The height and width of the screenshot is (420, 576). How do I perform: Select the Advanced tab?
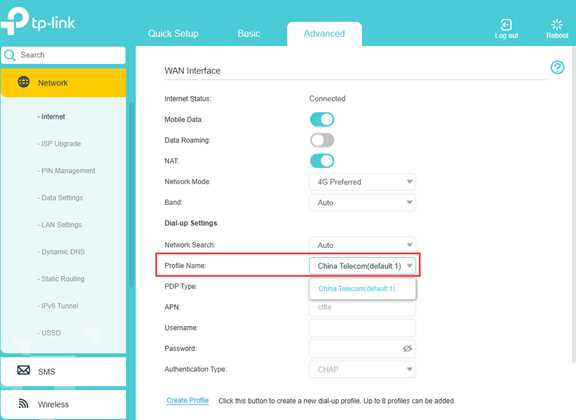tap(324, 34)
